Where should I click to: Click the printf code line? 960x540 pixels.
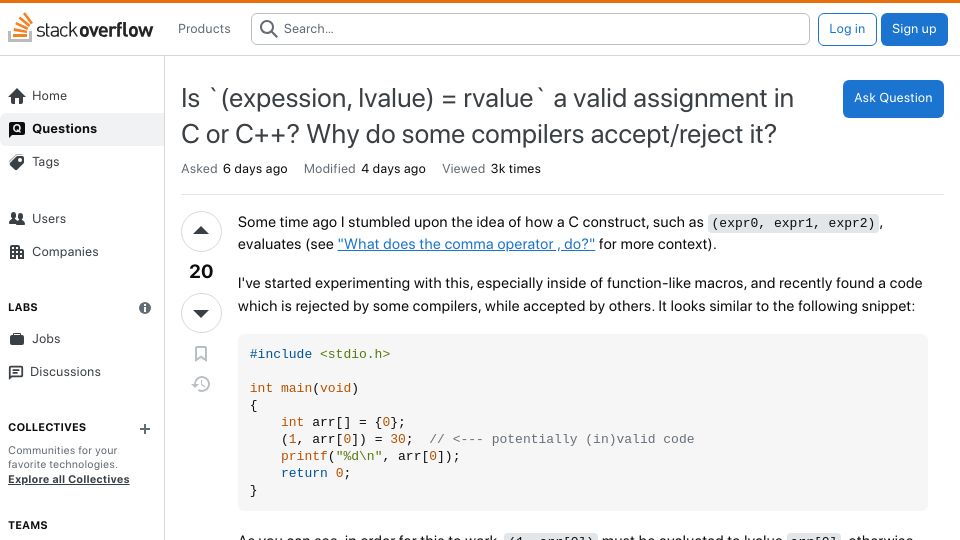[x=370, y=456]
